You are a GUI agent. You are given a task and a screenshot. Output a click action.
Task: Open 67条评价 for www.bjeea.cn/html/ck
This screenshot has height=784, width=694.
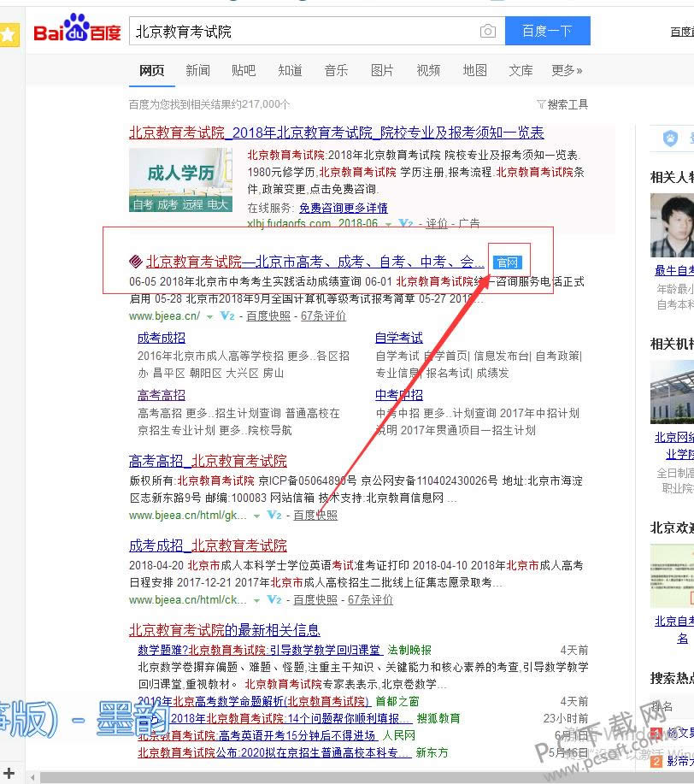370,599
